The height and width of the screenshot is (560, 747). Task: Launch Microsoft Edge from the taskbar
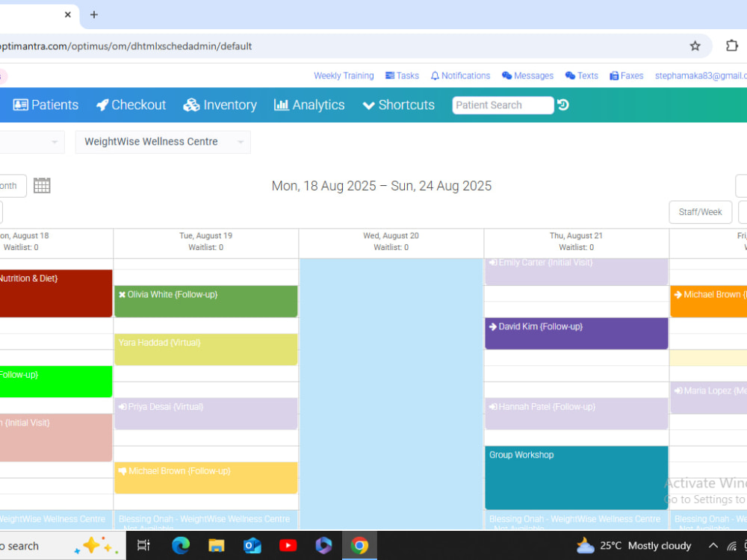181,545
